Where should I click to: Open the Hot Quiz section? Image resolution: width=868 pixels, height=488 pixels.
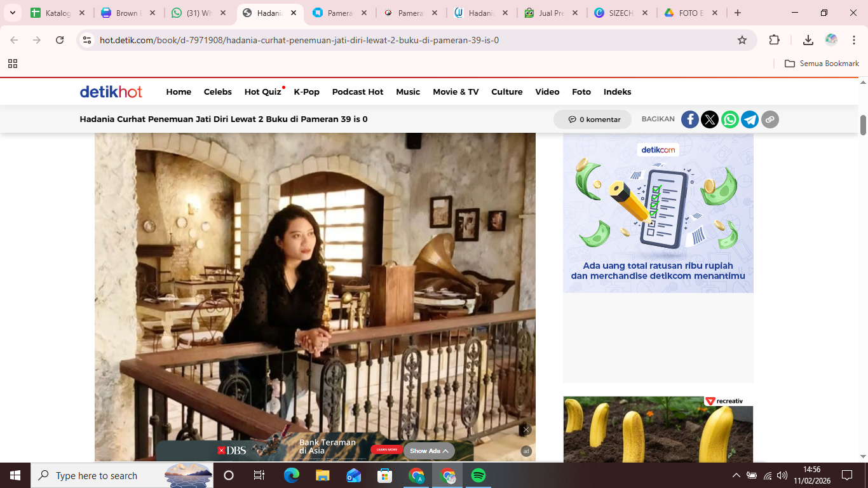point(263,92)
